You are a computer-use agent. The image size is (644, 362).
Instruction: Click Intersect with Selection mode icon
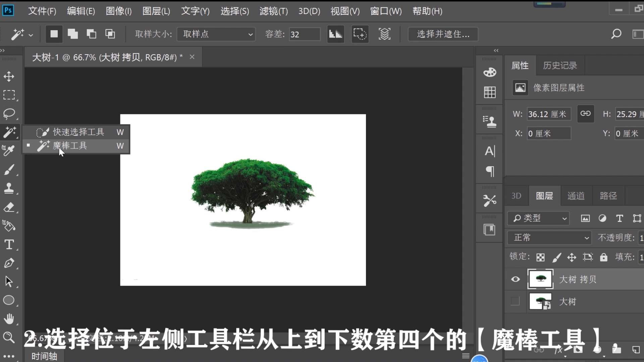point(110,34)
